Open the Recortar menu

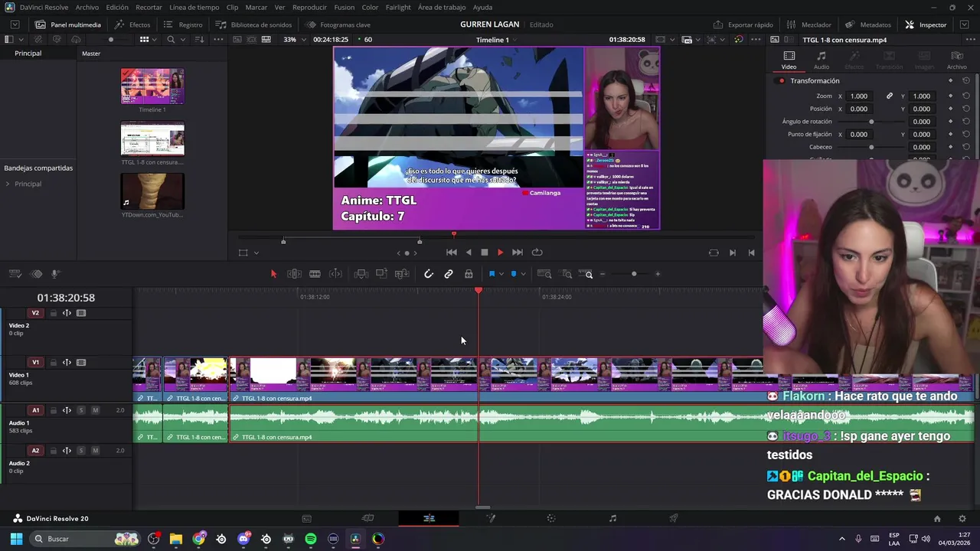pyautogui.click(x=149, y=7)
